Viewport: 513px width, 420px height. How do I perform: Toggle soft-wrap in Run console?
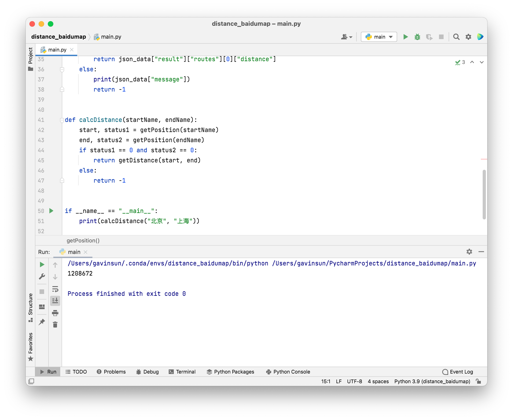click(55, 289)
